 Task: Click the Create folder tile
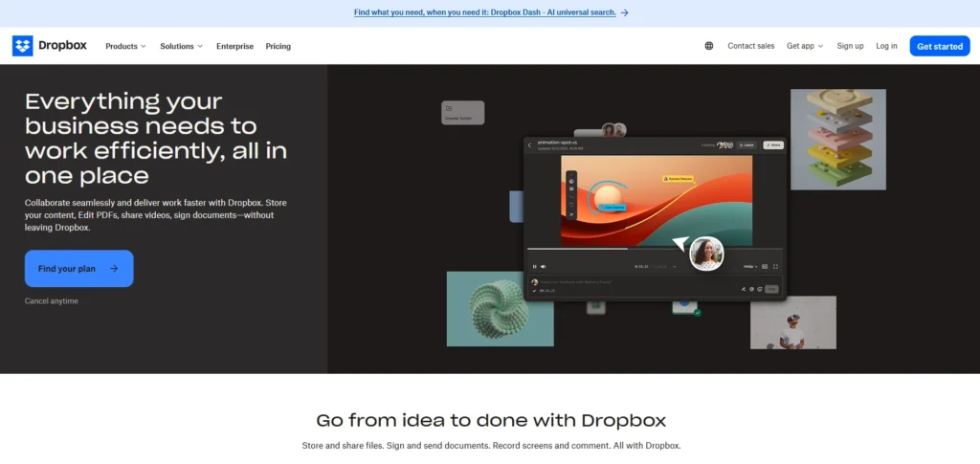click(462, 112)
